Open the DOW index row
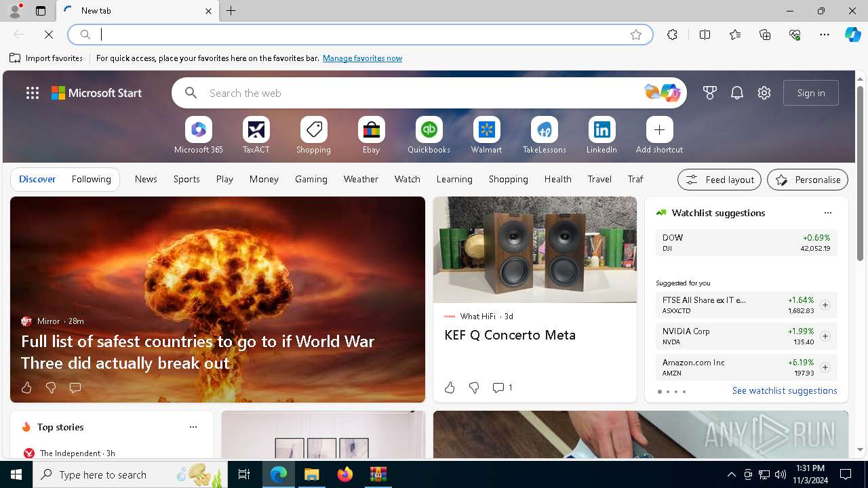This screenshot has height=488, width=868. (x=746, y=243)
